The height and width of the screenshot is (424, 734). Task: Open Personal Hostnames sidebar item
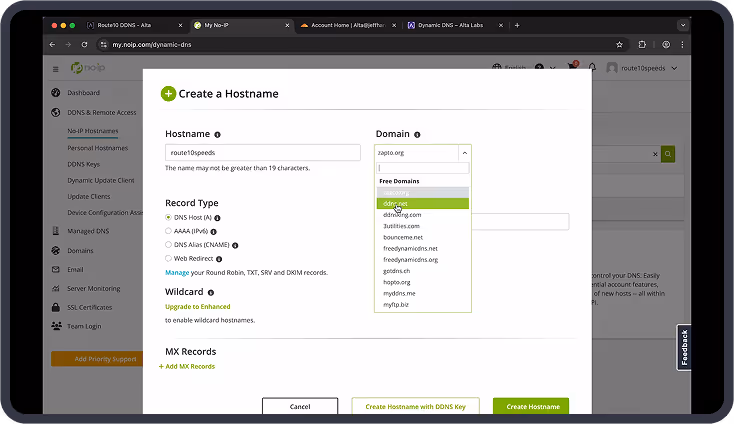click(x=97, y=148)
